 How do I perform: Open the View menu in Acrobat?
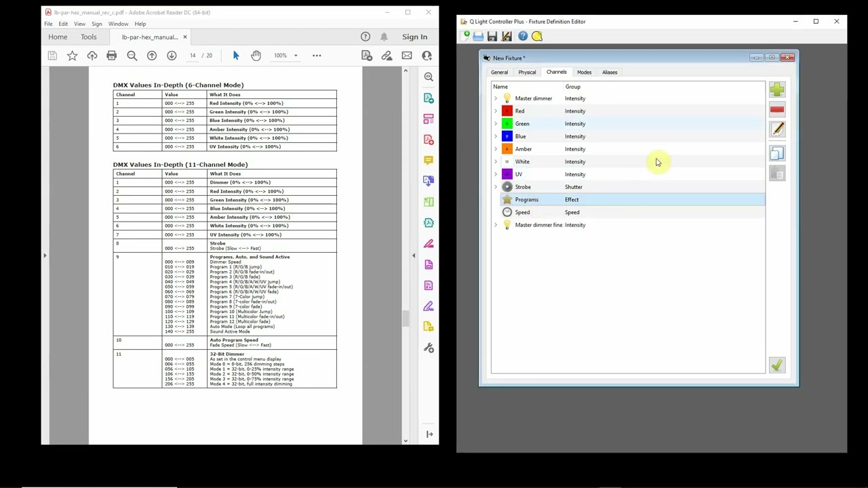[x=79, y=24]
